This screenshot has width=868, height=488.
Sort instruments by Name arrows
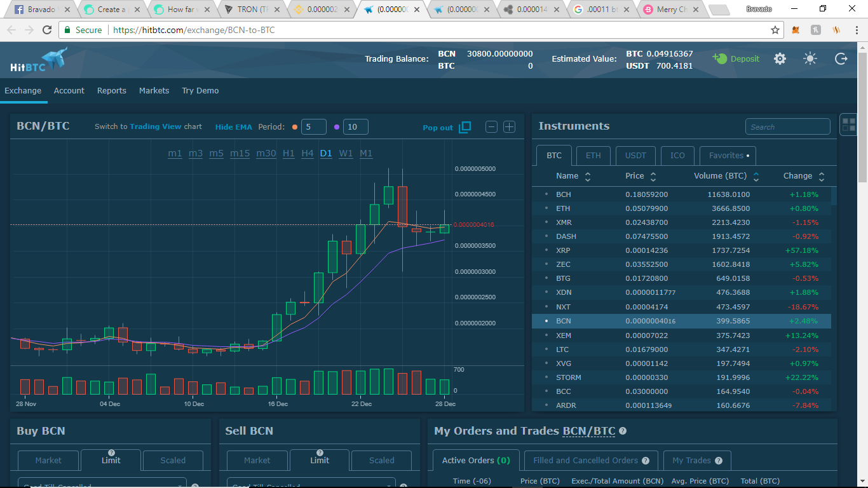pos(588,176)
